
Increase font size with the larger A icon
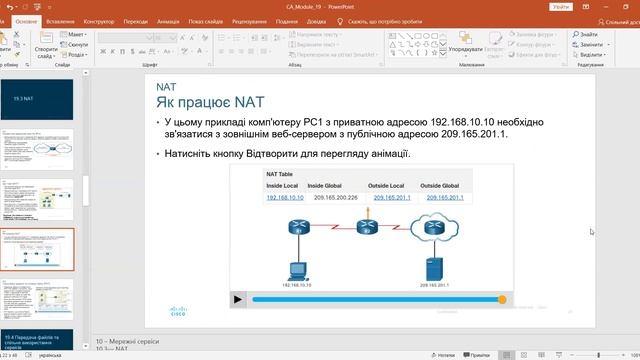[182, 38]
